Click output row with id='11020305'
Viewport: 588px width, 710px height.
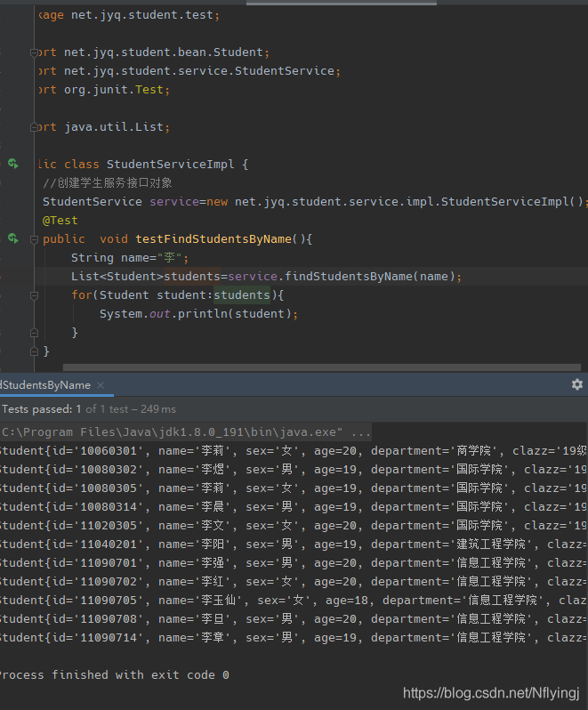coord(294,526)
